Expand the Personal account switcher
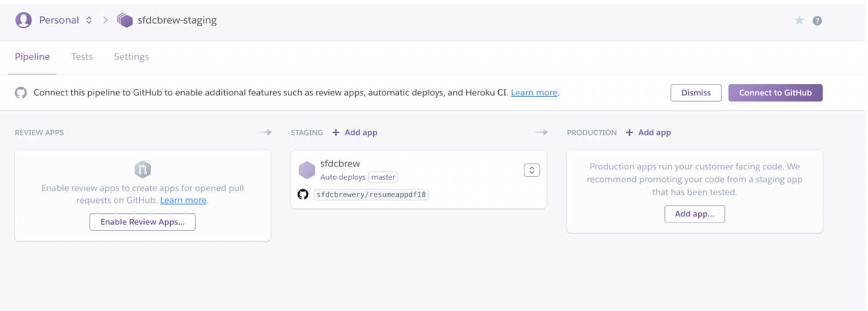This screenshot has height=311, width=868. [89, 20]
